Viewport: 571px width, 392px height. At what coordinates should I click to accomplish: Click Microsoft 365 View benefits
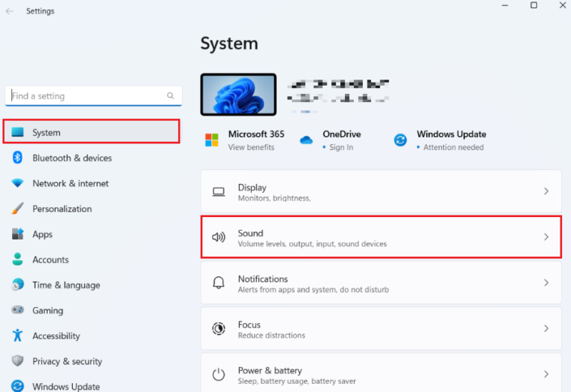click(251, 147)
